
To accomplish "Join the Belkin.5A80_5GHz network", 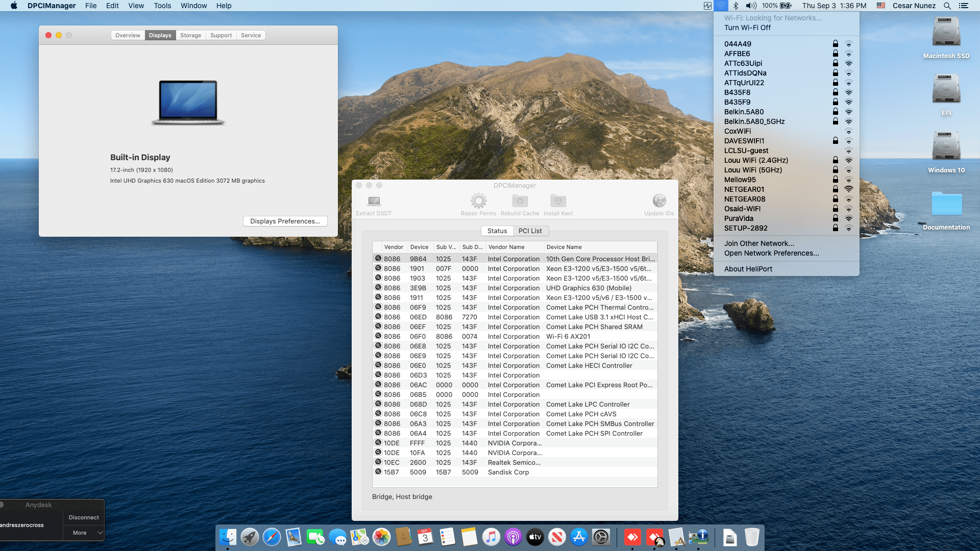I will [x=787, y=121].
